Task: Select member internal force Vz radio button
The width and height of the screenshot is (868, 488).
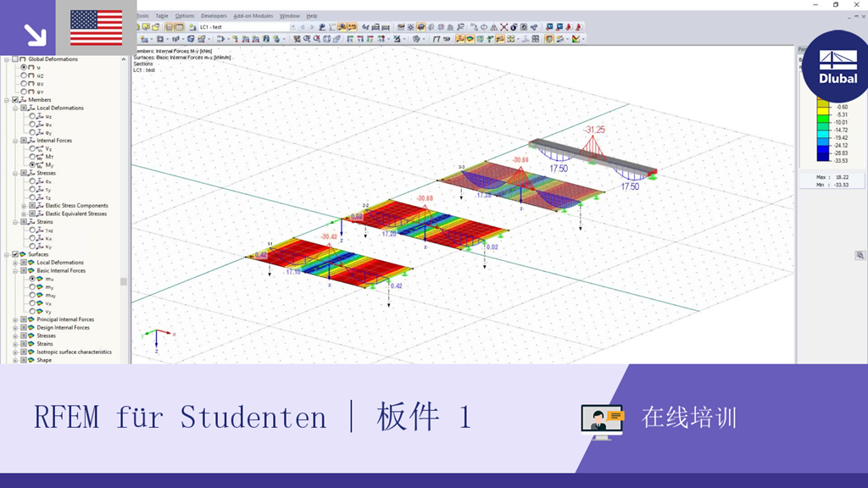Action: [x=32, y=148]
